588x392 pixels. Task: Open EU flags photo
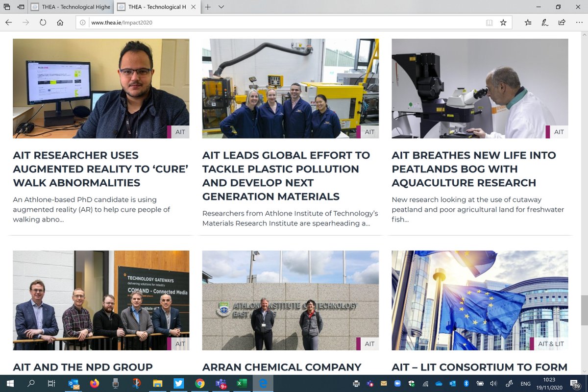click(x=480, y=300)
